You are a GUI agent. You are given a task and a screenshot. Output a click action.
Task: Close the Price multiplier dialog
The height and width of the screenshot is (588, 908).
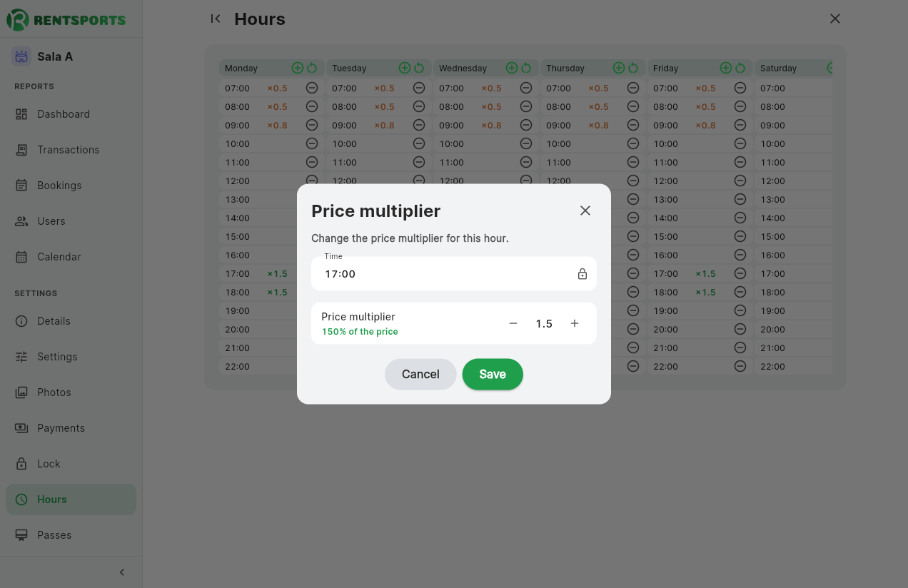point(585,211)
